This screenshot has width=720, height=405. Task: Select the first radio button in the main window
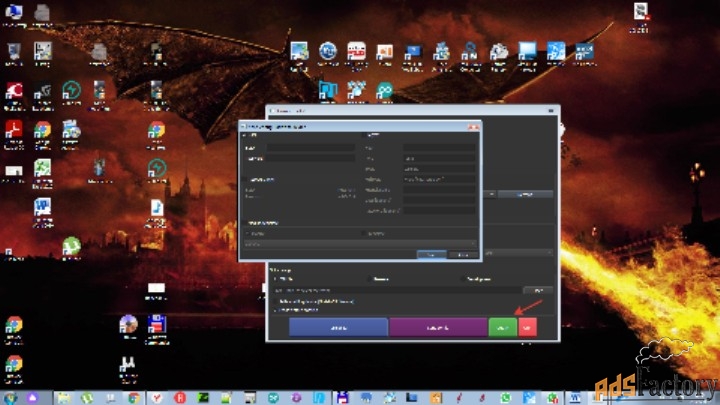point(276,279)
